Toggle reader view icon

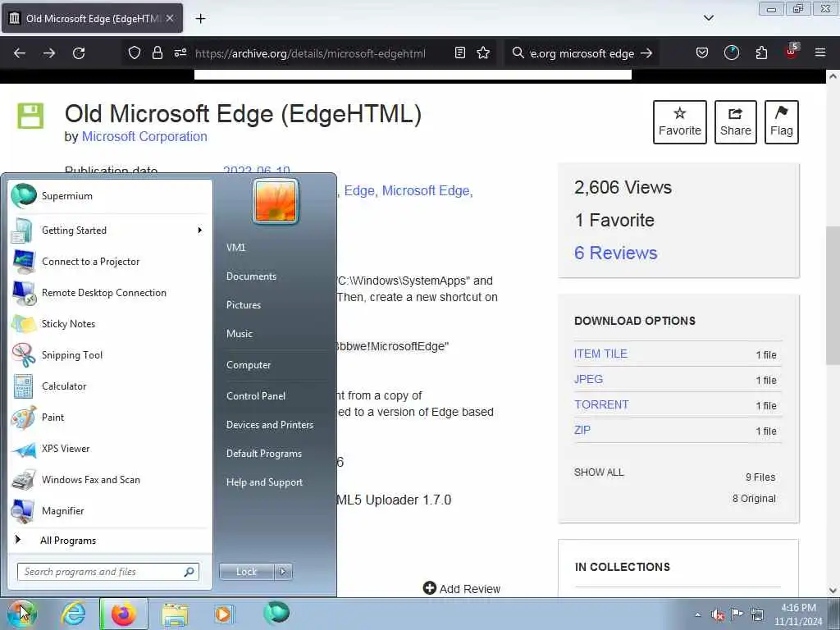(459, 52)
